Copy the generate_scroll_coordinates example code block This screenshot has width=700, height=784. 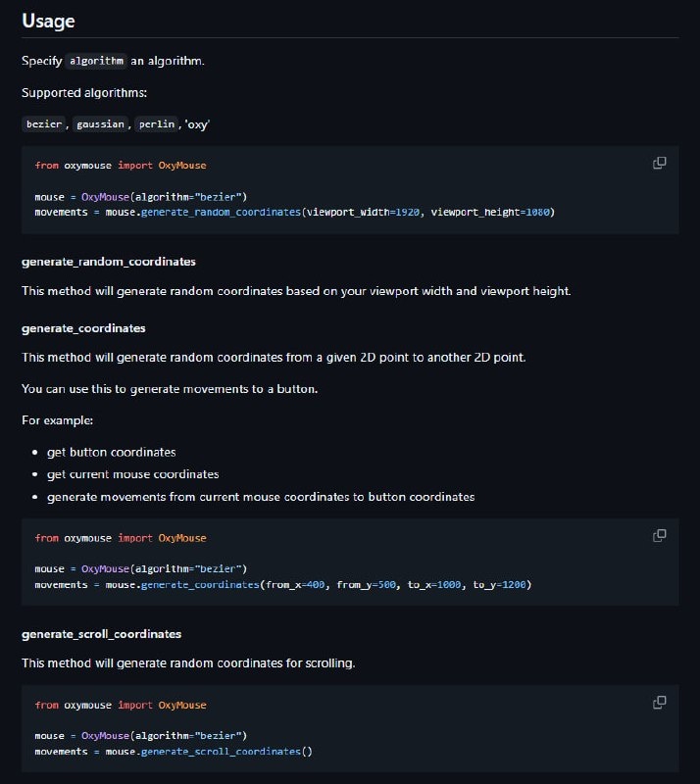[660, 702]
